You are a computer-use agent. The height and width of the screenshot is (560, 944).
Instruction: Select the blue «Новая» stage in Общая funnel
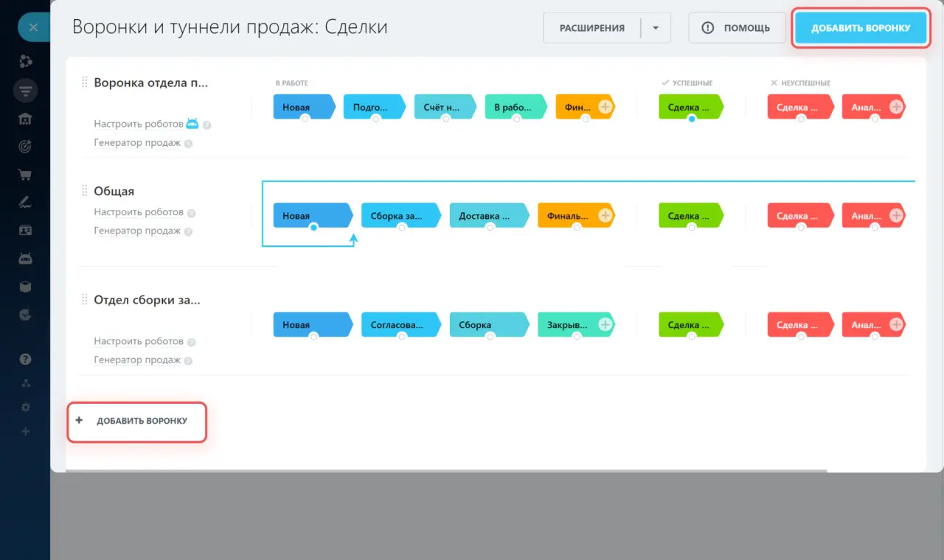pyautogui.click(x=310, y=215)
